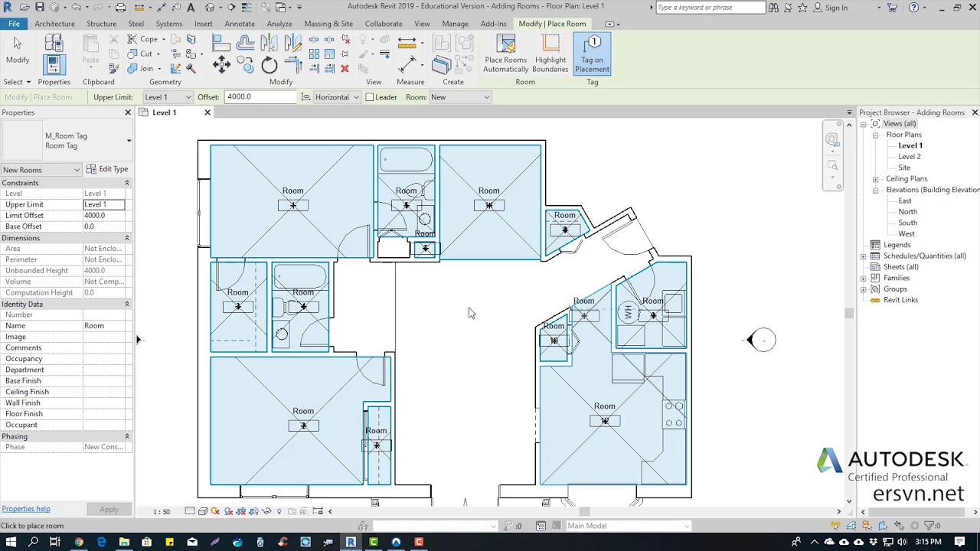
Task: Click the Move tool in Modify panel
Action: 221,65
